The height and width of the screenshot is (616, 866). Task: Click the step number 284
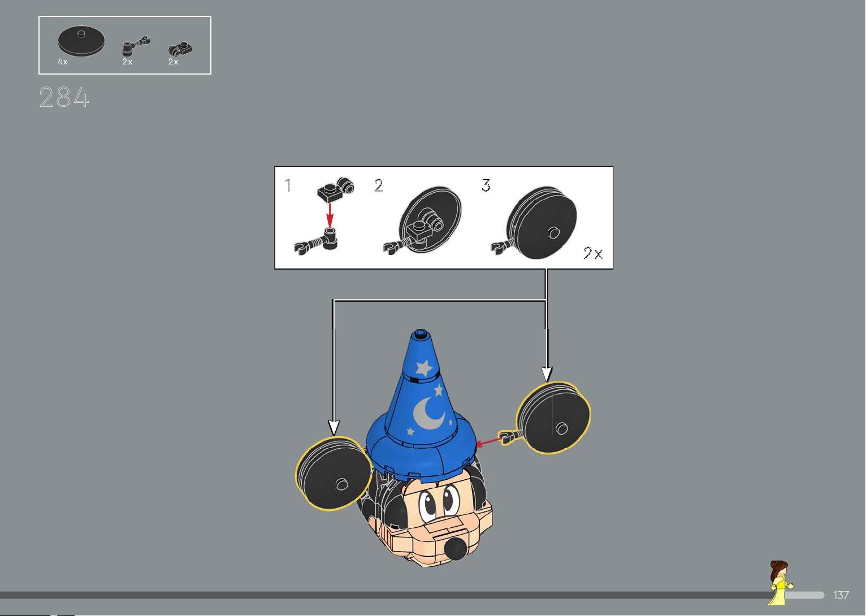point(64,97)
